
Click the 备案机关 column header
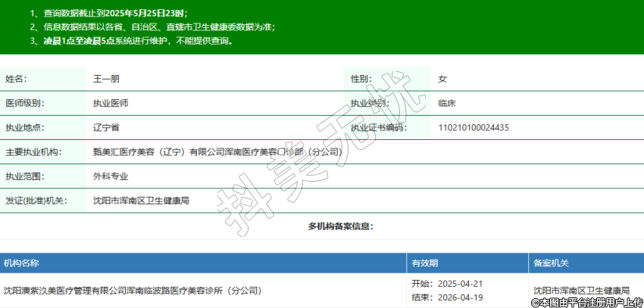click(x=551, y=263)
